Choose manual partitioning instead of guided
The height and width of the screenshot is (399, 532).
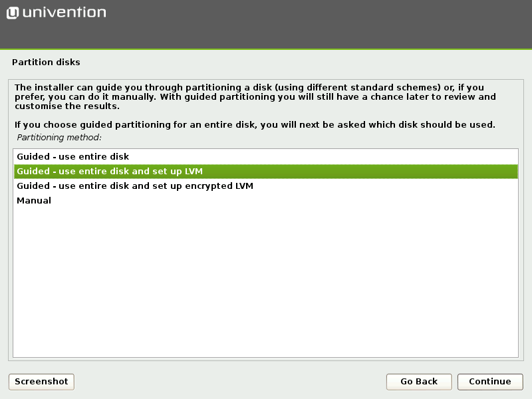pyautogui.click(x=35, y=200)
